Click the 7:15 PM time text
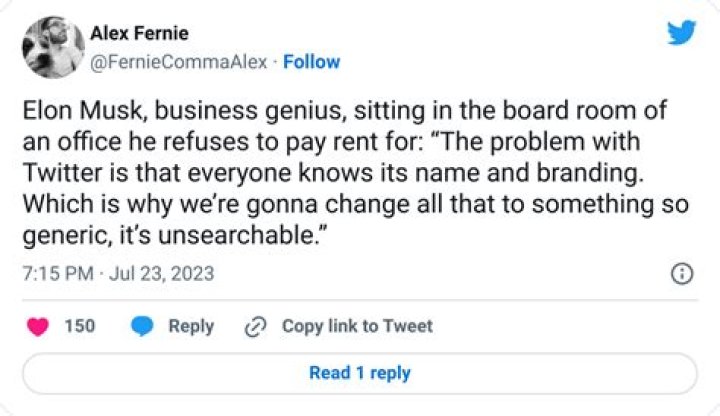The width and height of the screenshot is (720, 416). [x=57, y=273]
